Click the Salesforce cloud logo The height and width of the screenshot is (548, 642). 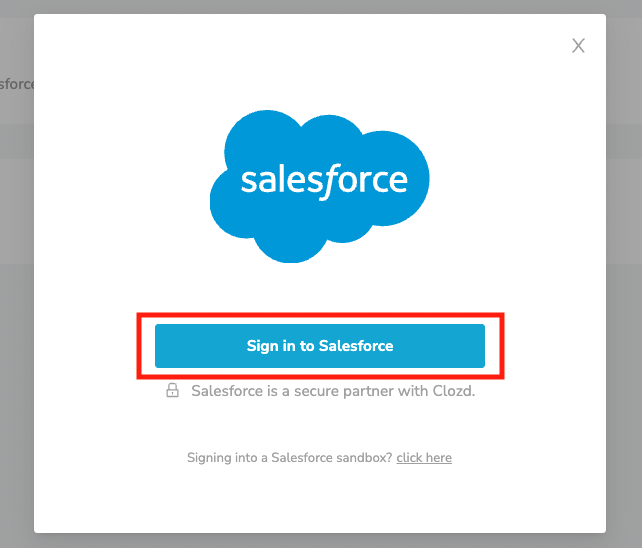(x=319, y=186)
